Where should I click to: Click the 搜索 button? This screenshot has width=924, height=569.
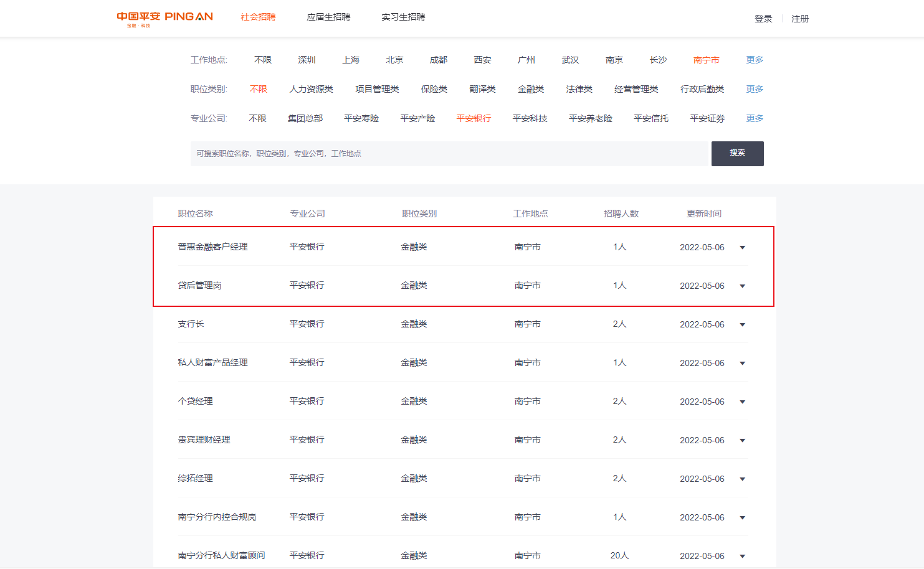tap(738, 154)
